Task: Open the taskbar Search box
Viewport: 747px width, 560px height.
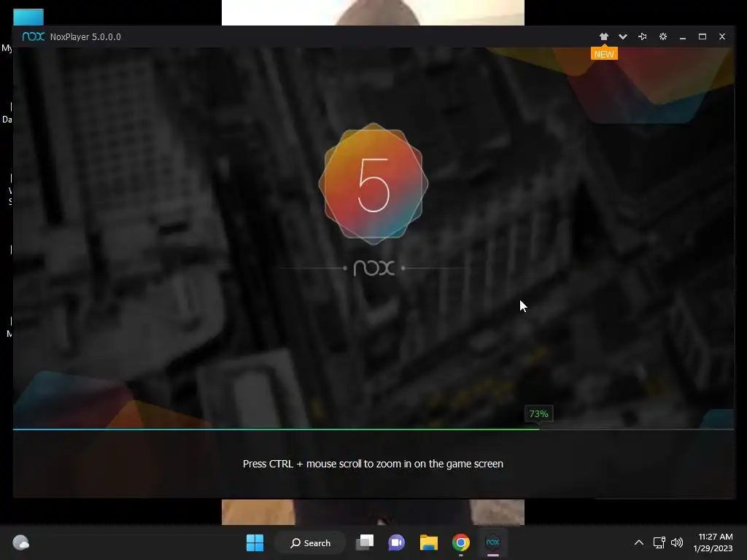Action: 311,542
